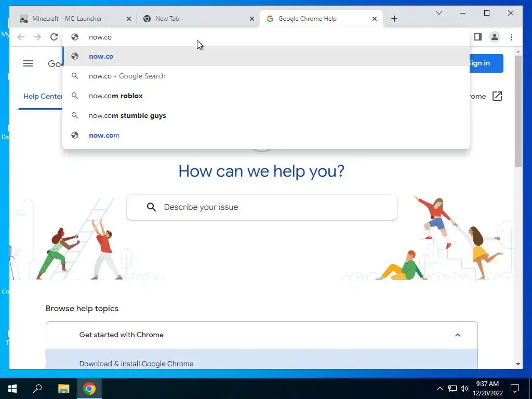Open File Explorer from the taskbar
This screenshot has width=532, height=399.
click(x=63, y=389)
